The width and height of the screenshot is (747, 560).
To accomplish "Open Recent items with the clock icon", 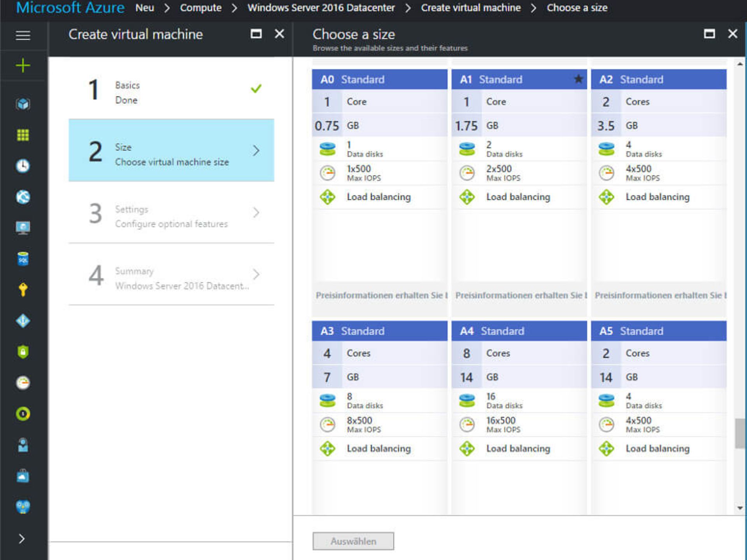I will point(23,166).
